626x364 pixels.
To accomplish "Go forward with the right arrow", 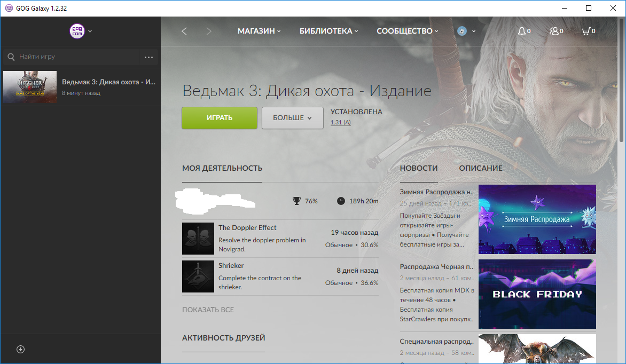I will (x=209, y=31).
